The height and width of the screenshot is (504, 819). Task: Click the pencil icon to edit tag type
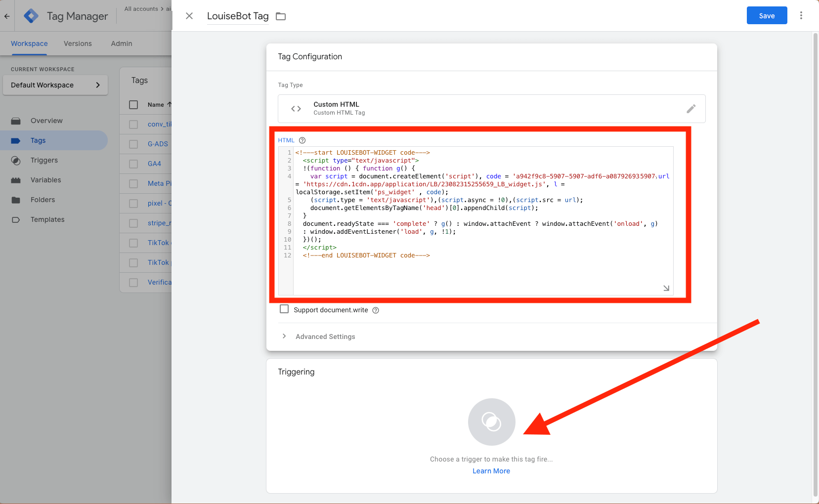[690, 109]
